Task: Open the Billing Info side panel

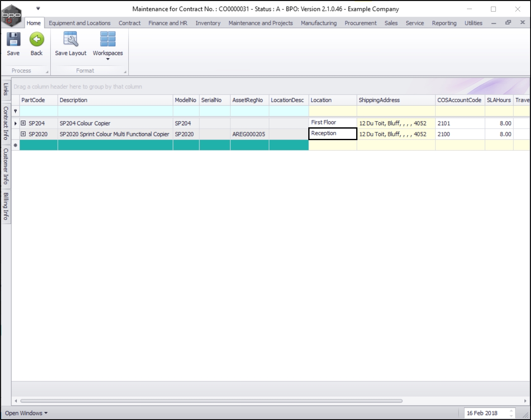Action: click(x=6, y=206)
